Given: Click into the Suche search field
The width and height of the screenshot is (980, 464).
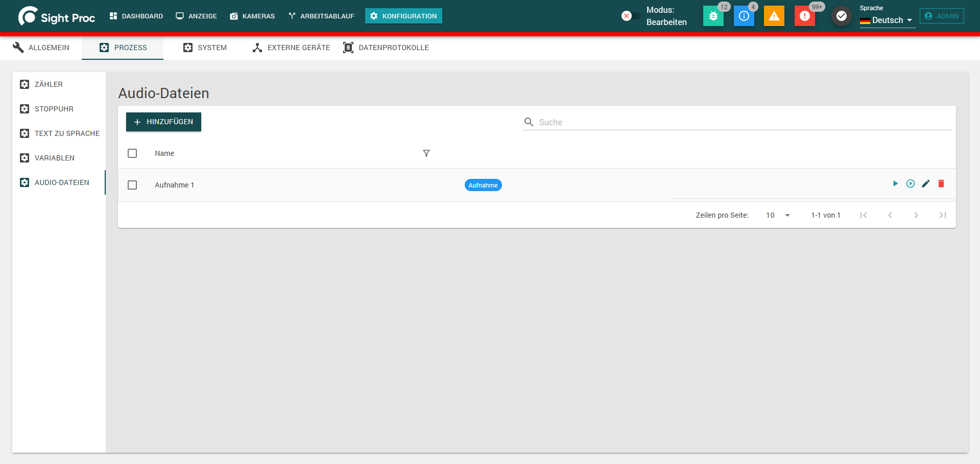Looking at the screenshot, I should point(737,122).
